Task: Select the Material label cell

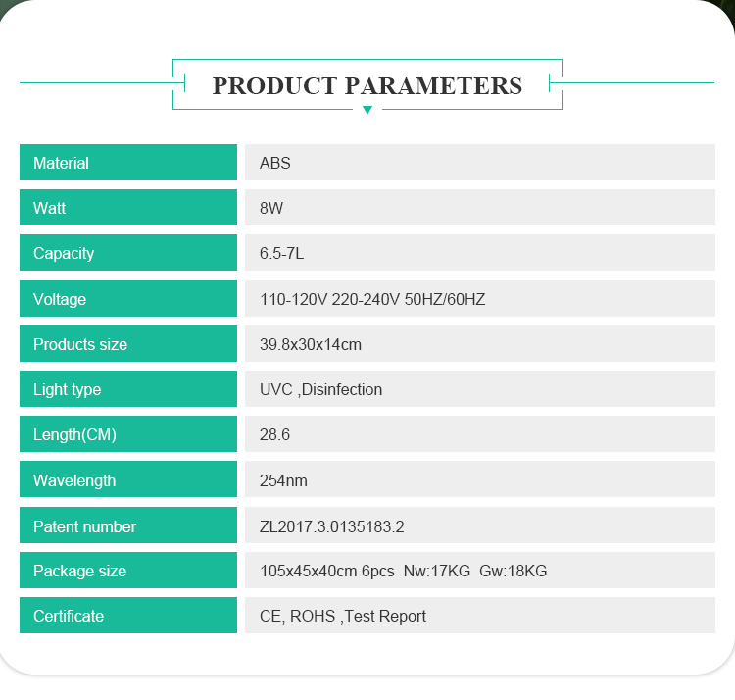Action: pos(128,162)
